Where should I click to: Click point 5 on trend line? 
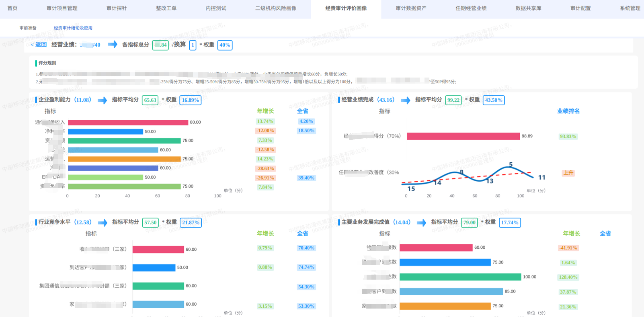pyautogui.click(x=511, y=166)
